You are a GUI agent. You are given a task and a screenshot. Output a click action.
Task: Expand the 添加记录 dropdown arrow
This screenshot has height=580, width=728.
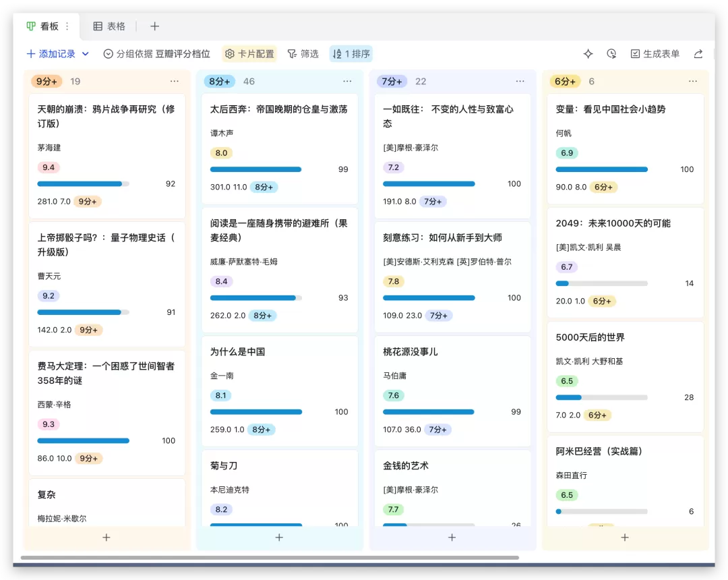point(86,54)
